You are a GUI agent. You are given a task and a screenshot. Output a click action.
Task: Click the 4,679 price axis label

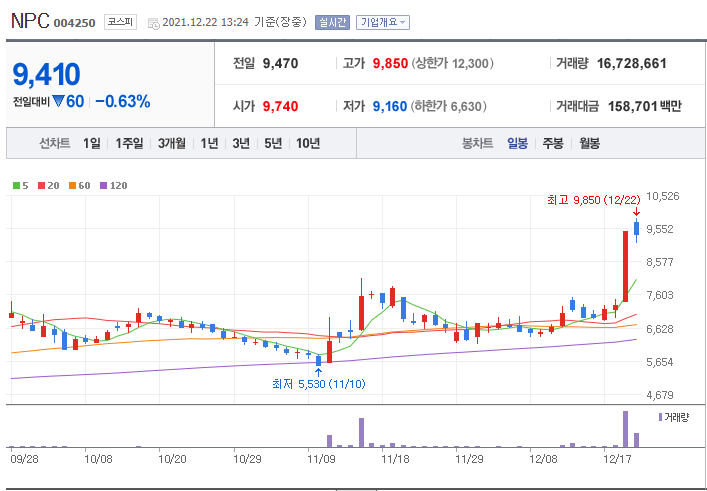pos(660,395)
